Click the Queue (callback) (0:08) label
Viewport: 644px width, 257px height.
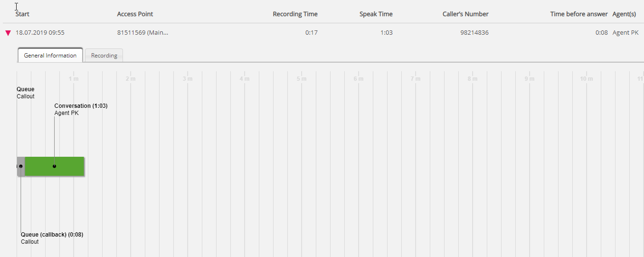(x=52, y=235)
